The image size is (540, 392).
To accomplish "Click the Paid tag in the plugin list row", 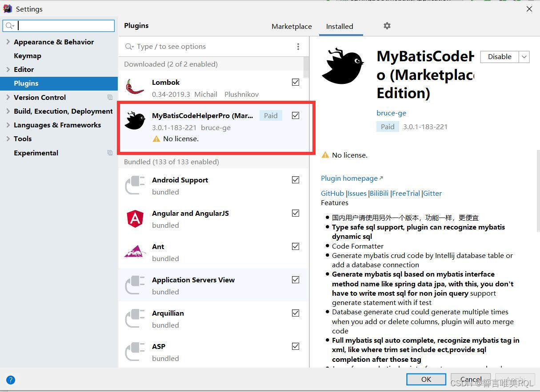I will tap(271, 115).
